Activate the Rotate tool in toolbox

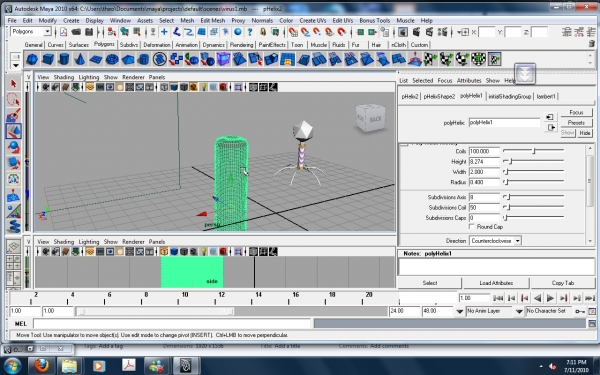click(x=14, y=147)
